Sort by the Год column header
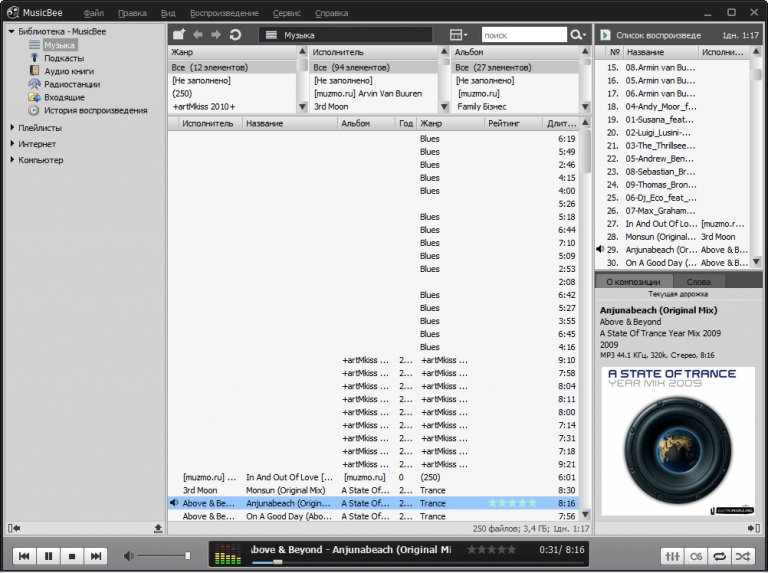 pyautogui.click(x=406, y=123)
